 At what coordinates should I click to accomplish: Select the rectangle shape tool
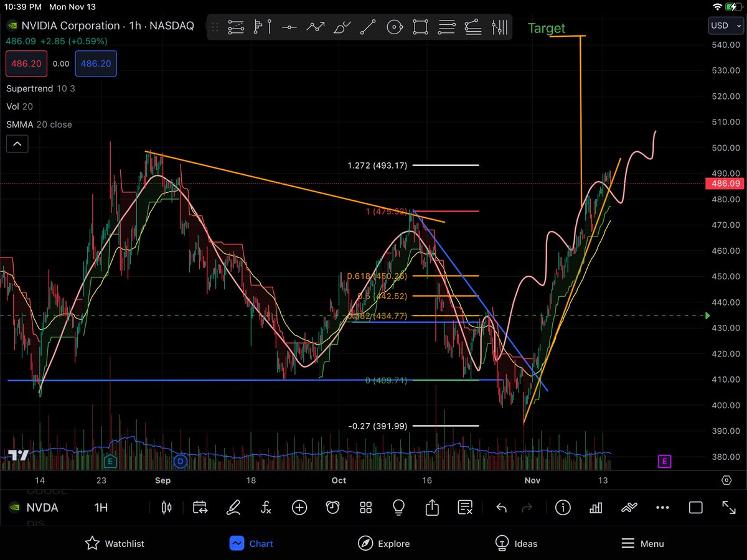420,27
